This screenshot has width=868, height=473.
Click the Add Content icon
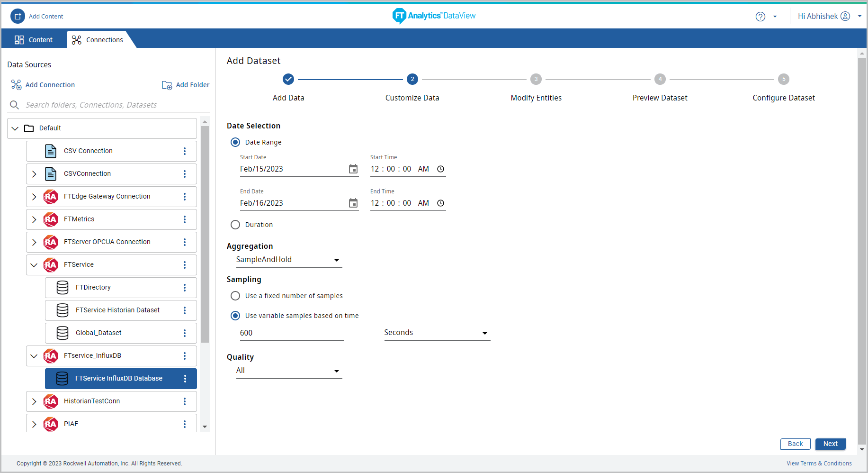pos(18,16)
